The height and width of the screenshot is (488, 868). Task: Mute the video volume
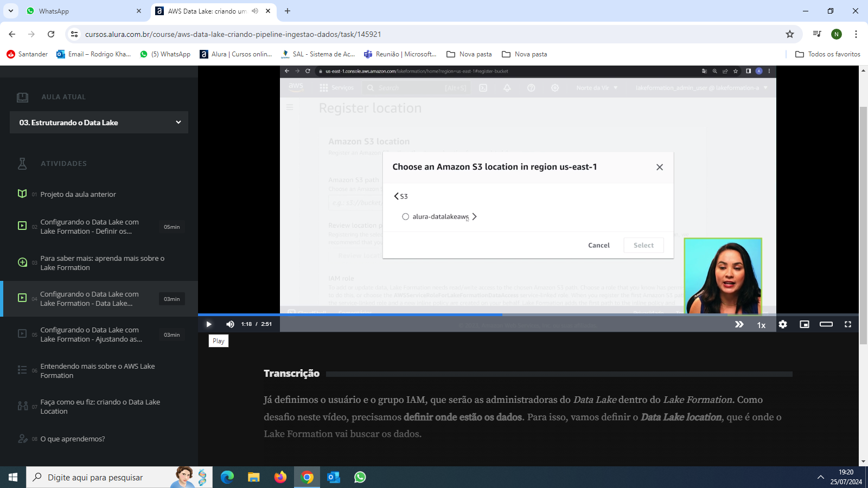pos(230,324)
